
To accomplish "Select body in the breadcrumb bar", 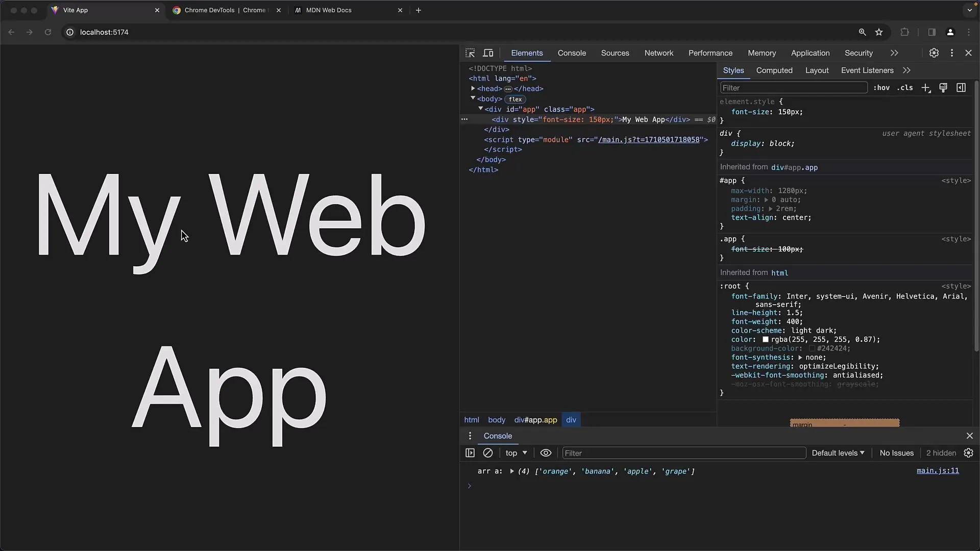I will (x=497, y=420).
